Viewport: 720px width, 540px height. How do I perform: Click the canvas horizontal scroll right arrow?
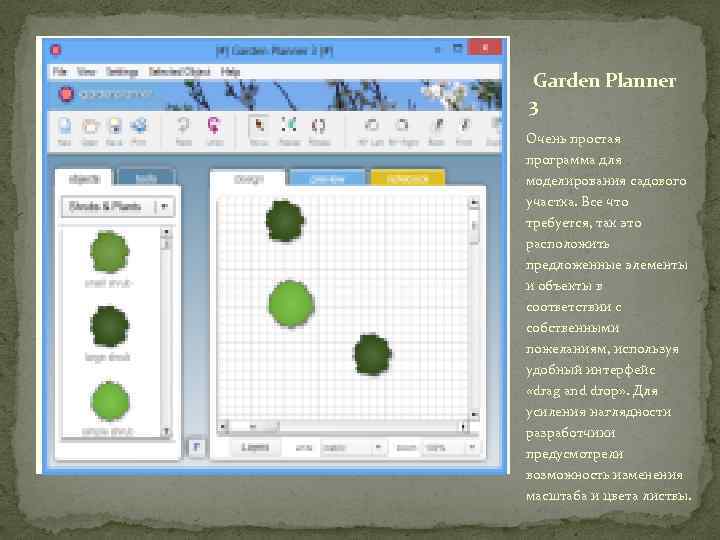[463, 427]
